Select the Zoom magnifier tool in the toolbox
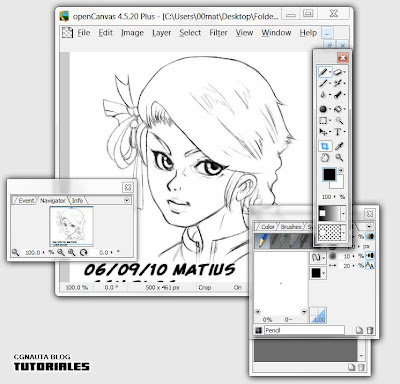The image size is (400, 384). [339, 158]
